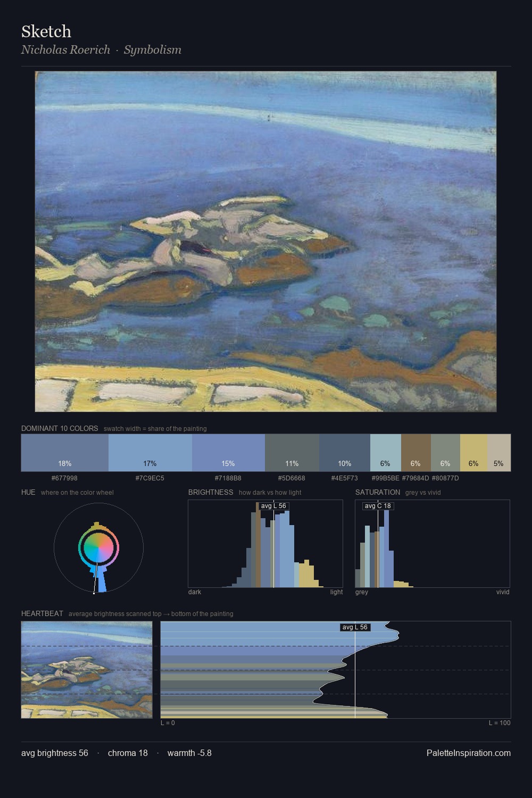Click 'avg brightness 56' footer text
The image size is (532, 798).
tap(55, 753)
